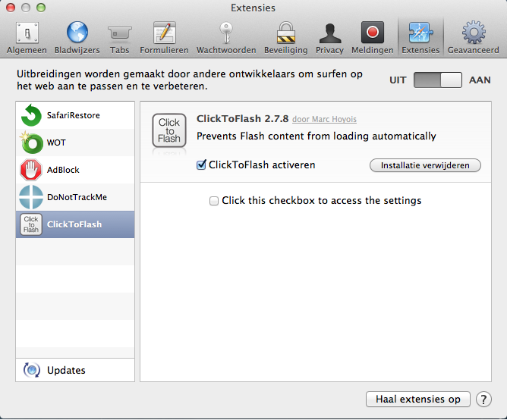Click the ClickToFlash 2.7.8 title text
The height and width of the screenshot is (420, 507).
[x=243, y=118]
